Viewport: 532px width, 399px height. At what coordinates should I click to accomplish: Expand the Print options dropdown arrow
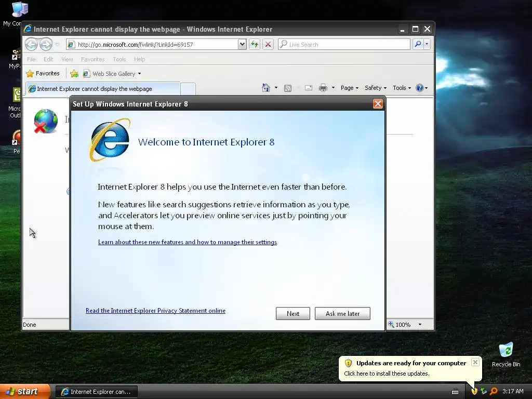pos(333,88)
